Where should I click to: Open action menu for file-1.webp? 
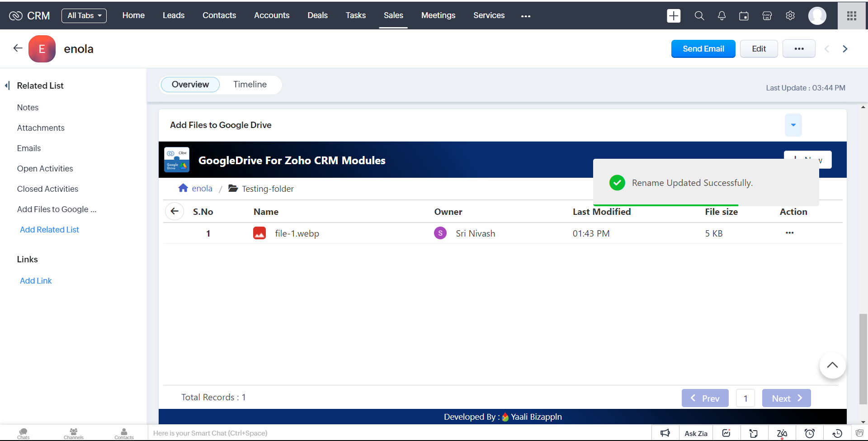click(x=789, y=233)
